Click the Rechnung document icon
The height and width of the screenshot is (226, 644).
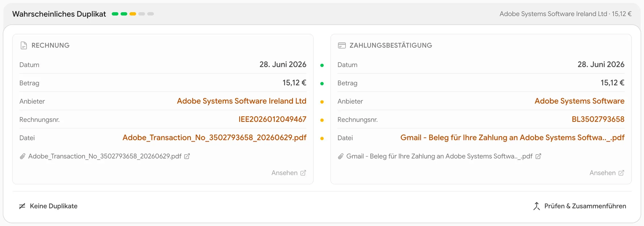24,46
